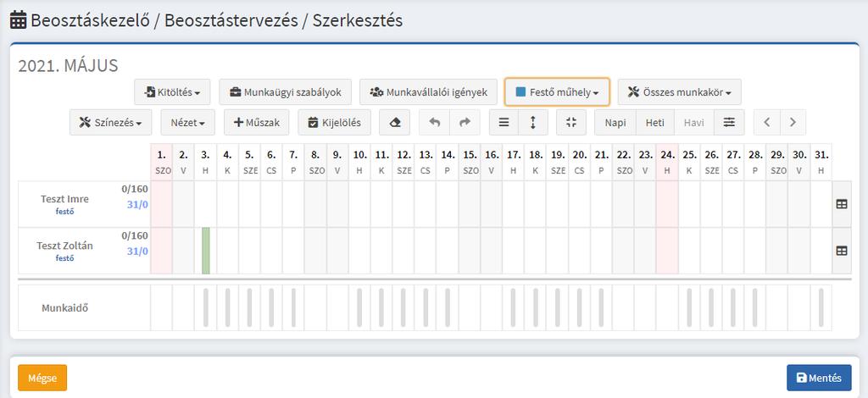This screenshot has width=868, height=398.
Task: Switch to Napi view
Action: tap(615, 123)
